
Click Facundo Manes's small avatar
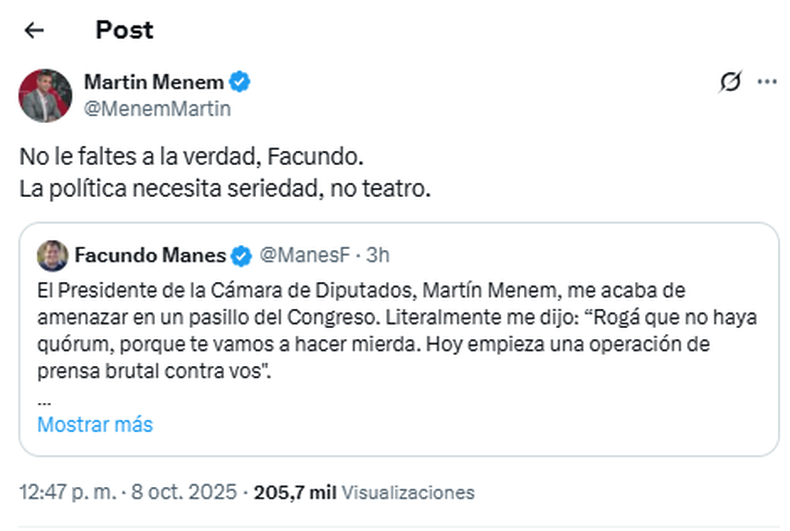[x=53, y=257]
